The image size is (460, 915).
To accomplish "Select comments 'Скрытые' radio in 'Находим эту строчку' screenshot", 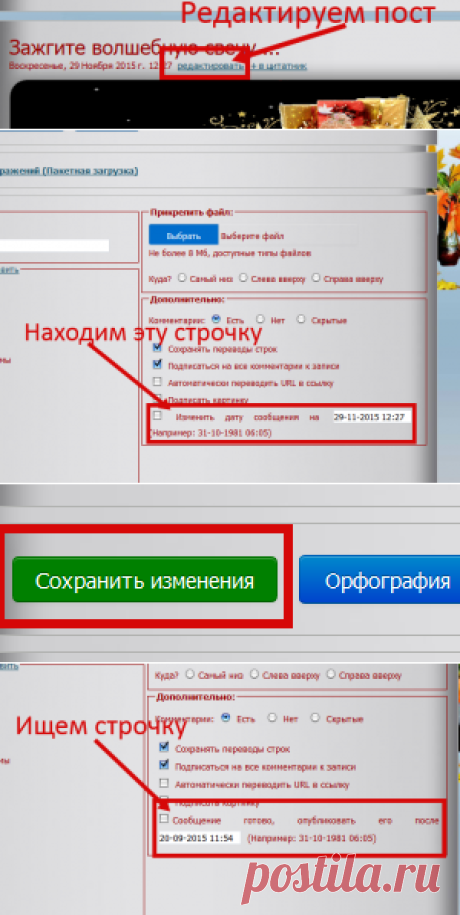I will tap(301, 319).
